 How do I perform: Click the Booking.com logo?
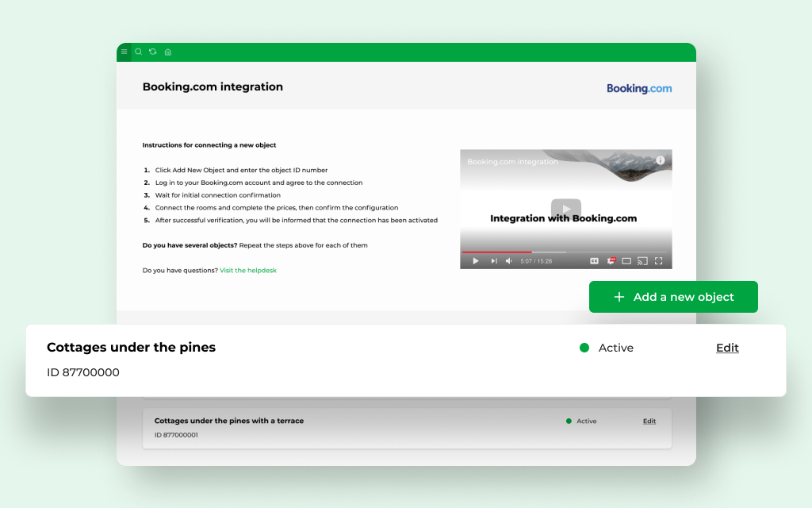639,88
